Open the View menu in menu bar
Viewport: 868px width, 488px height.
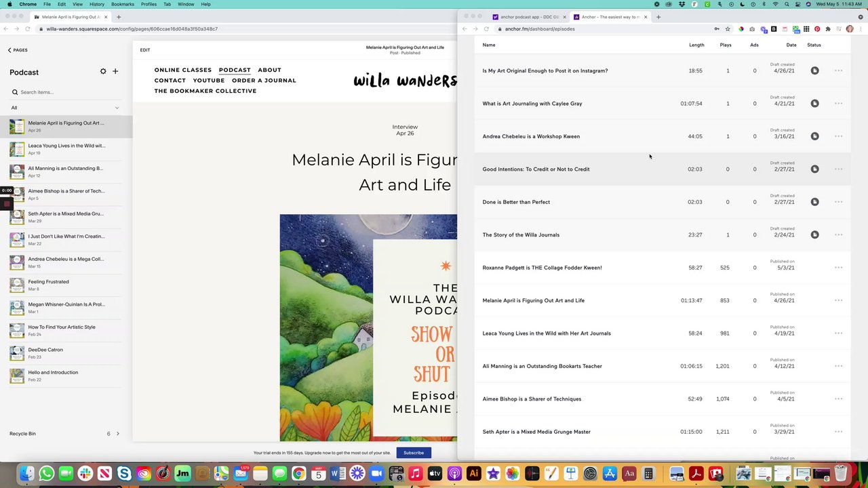[77, 4]
